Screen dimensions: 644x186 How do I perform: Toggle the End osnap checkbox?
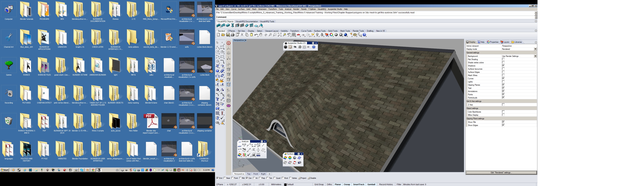click(218, 178)
